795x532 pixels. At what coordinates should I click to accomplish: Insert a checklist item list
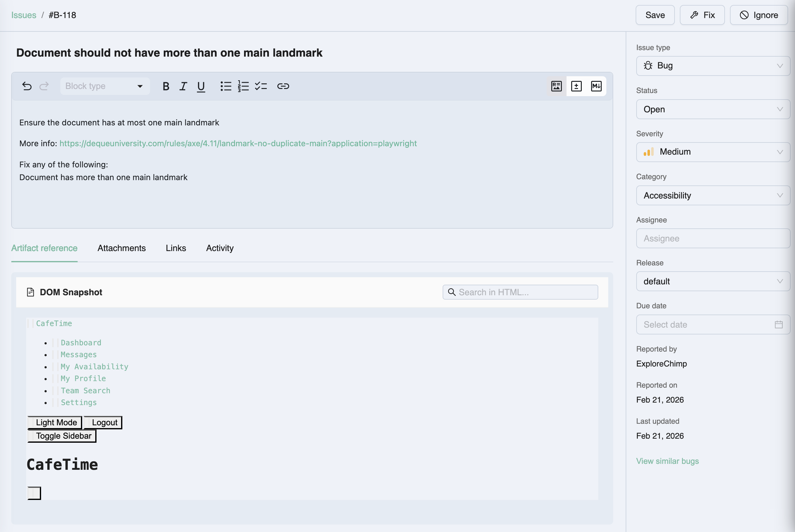(x=261, y=86)
